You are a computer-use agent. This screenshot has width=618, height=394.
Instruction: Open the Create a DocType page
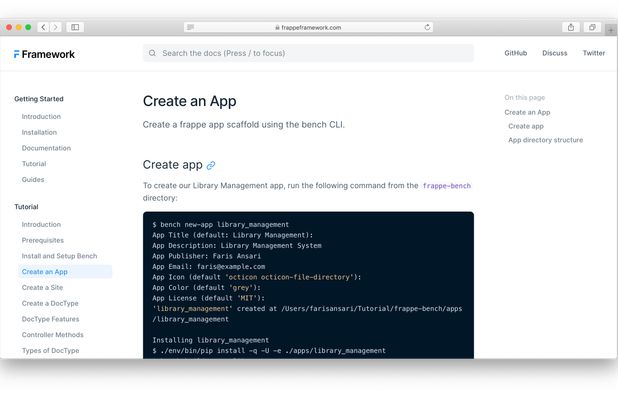point(50,303)
